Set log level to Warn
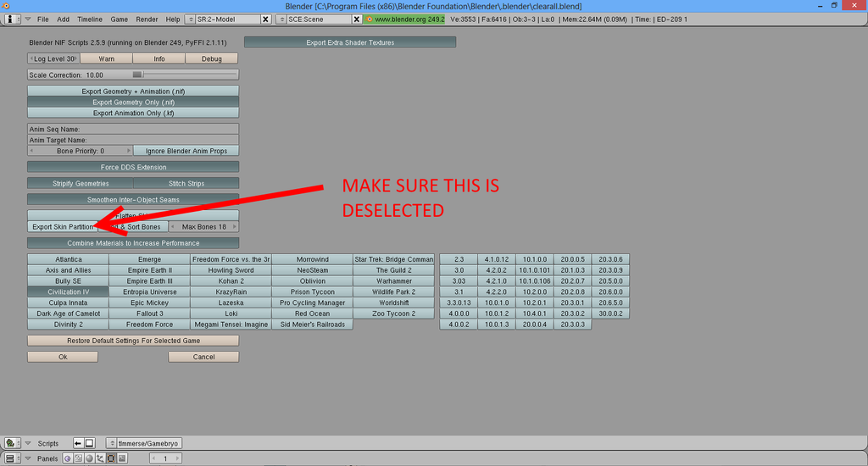 [106, 58]
